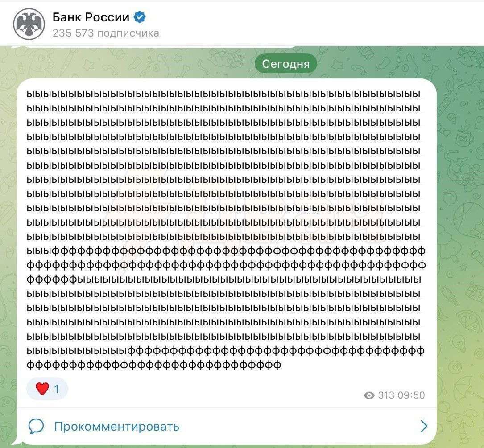
Task: Click the eye icon beside the 313 counter
Action: pyautogui.click(x=368, y=395)
